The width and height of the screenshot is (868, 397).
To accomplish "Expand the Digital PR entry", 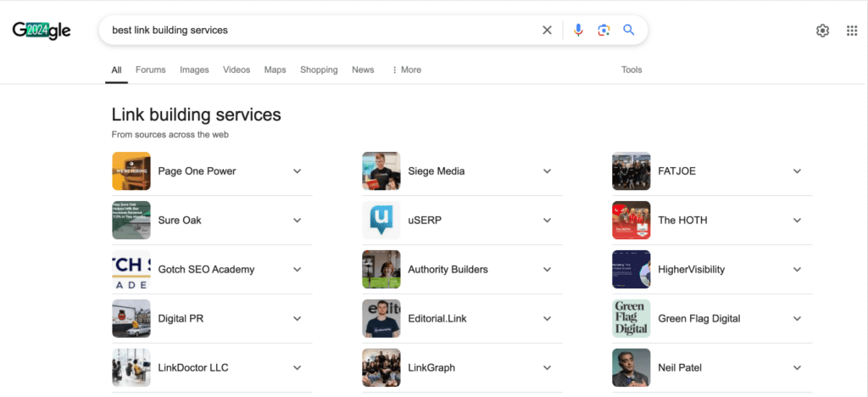I will coord(298,318).
